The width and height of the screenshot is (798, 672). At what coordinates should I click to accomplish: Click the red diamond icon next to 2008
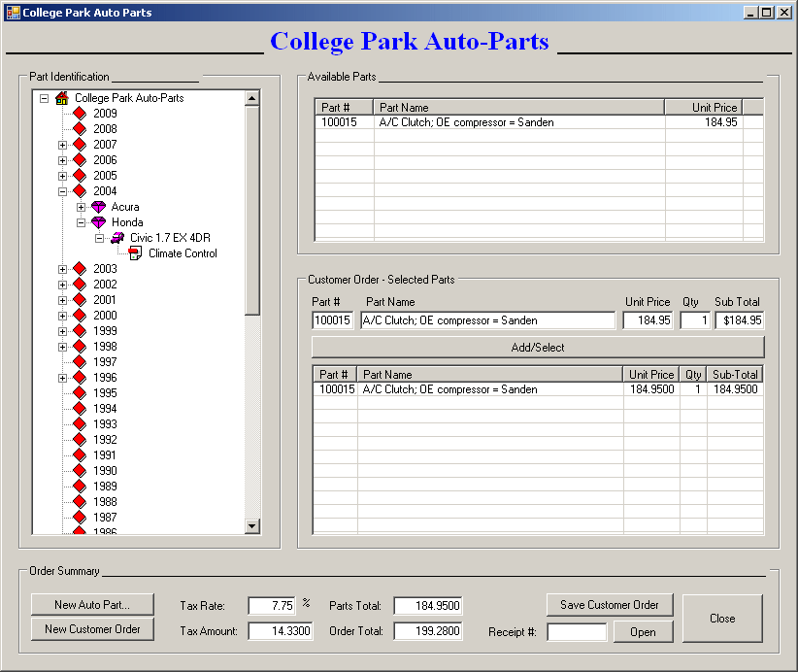(x=80, y=129)
